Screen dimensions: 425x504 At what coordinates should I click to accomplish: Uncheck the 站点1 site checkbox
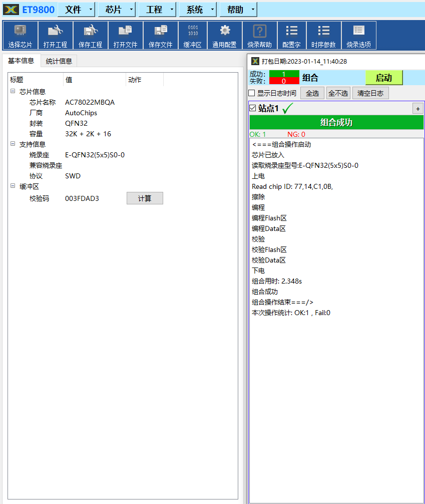pos(252,107)
